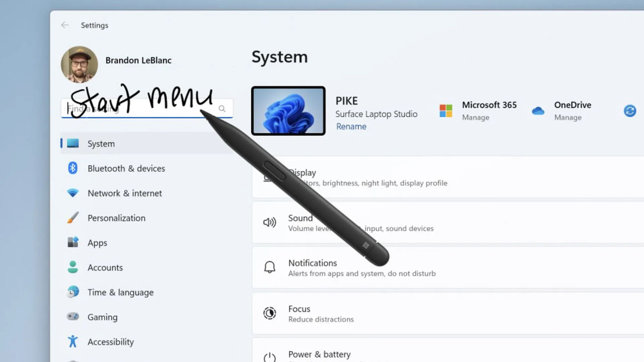Screen dimensions: 644x362
Task: Click the OneDrive cloud icon
Action: [538, 111]
